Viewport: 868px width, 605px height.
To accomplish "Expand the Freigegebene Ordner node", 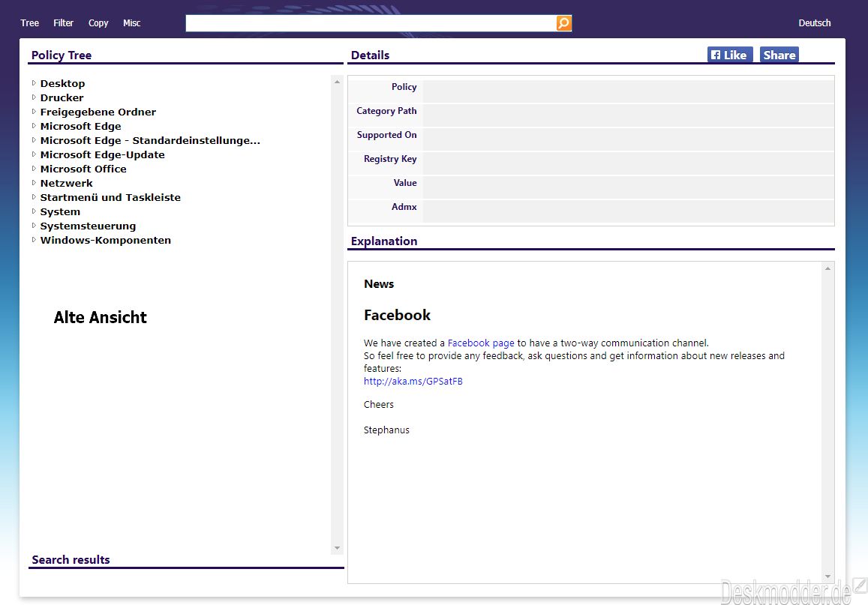I will click(34, 112).
